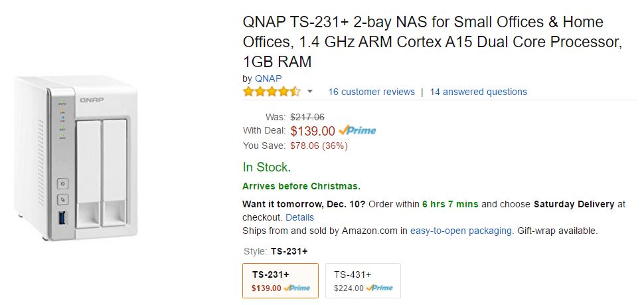
Task: Click the star rating icons
Action: tap(272, 92)
